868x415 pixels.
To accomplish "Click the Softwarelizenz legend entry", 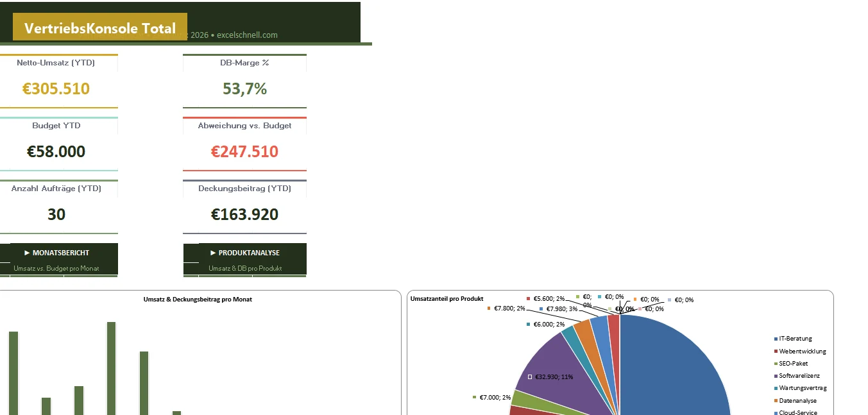I will 797,376.
